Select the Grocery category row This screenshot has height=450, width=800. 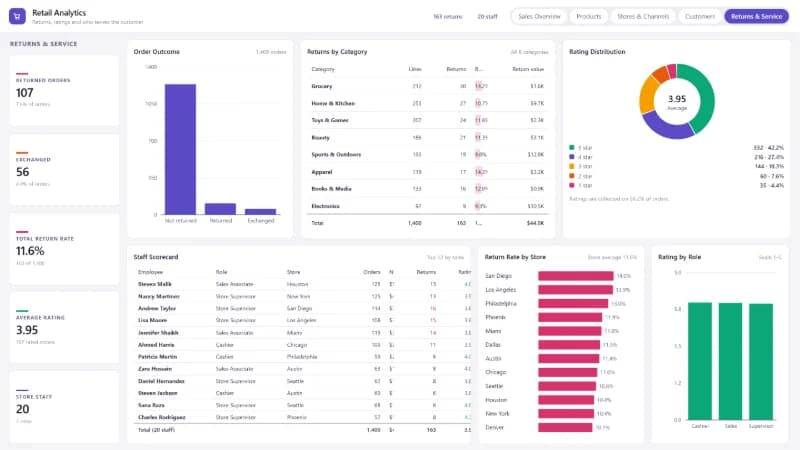point(428,86)
